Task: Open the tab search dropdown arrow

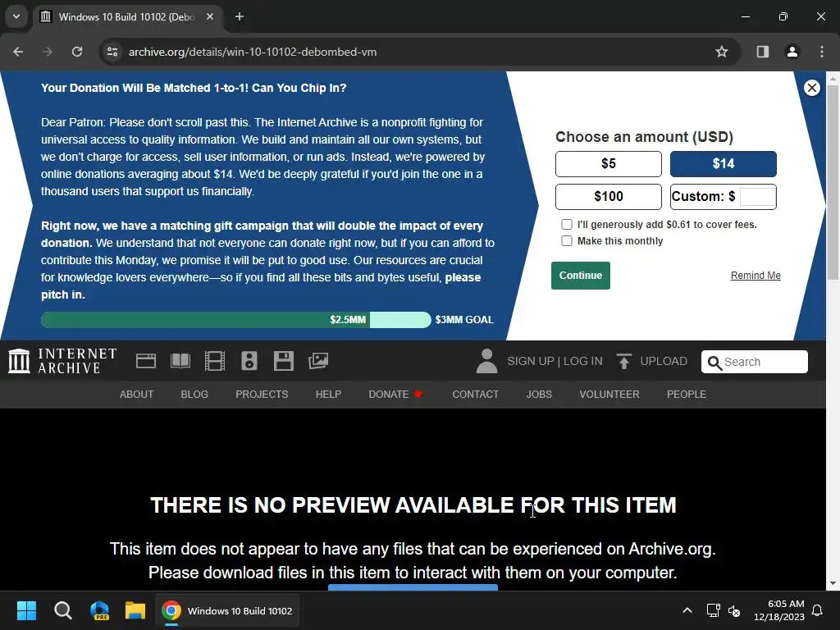Action: (16, 16)
